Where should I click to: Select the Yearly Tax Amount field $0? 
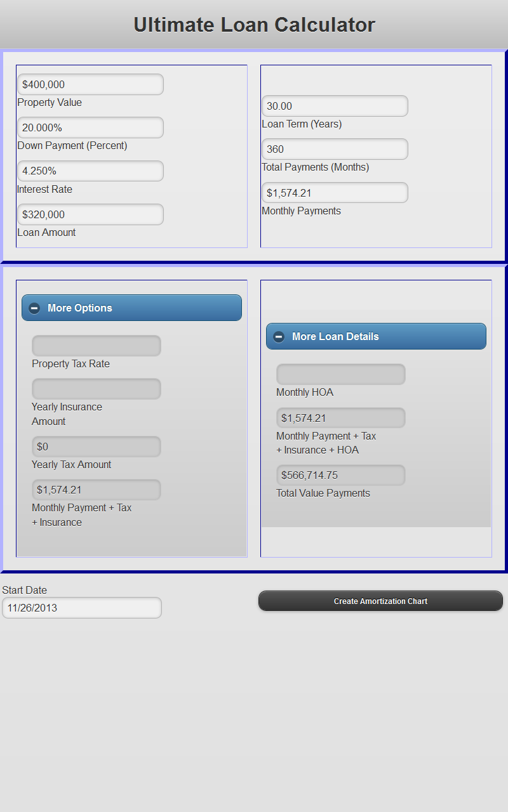point(97,447)
